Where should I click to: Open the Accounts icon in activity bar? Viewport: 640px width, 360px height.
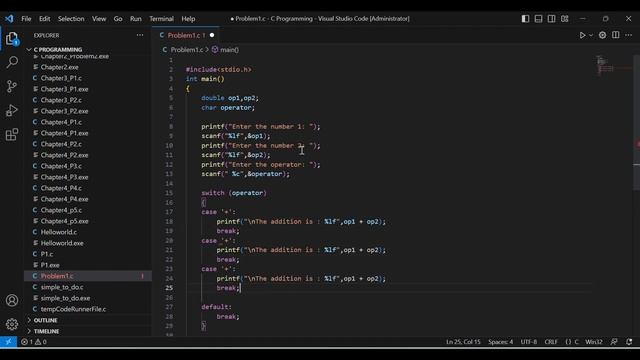pyautogui.click(x=12, y=300)
